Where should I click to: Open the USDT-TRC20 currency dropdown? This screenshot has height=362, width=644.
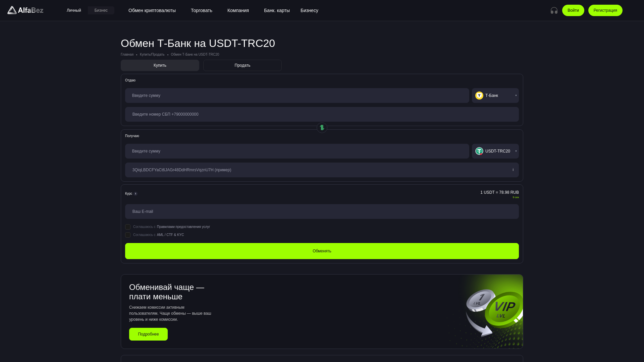click(495, 151)
